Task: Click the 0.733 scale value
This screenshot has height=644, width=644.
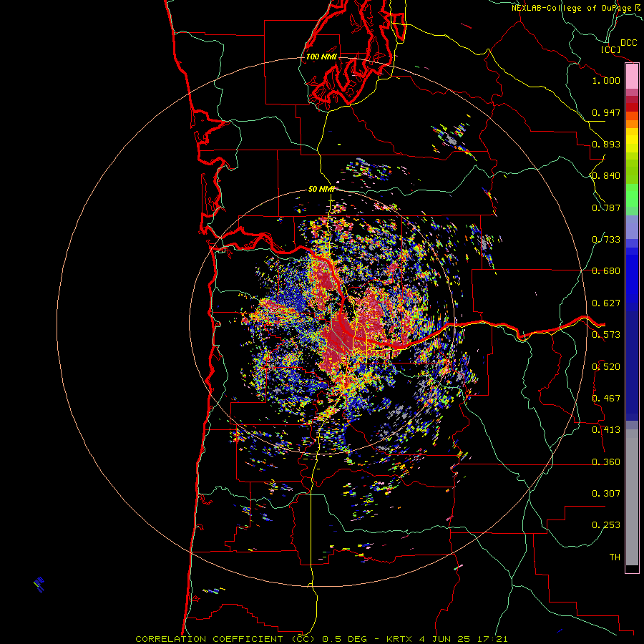Action: pyautogui.click(x=606, y=240)
